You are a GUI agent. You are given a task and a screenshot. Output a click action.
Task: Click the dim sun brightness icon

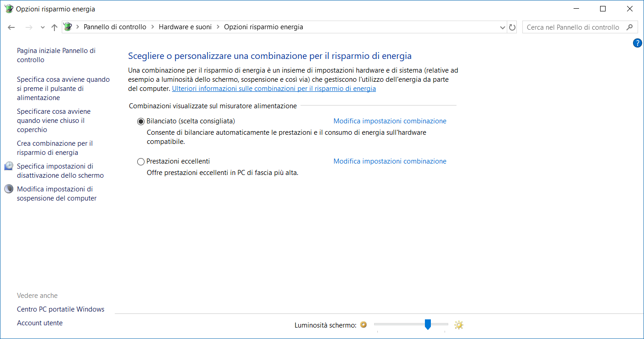click(364, 325)
